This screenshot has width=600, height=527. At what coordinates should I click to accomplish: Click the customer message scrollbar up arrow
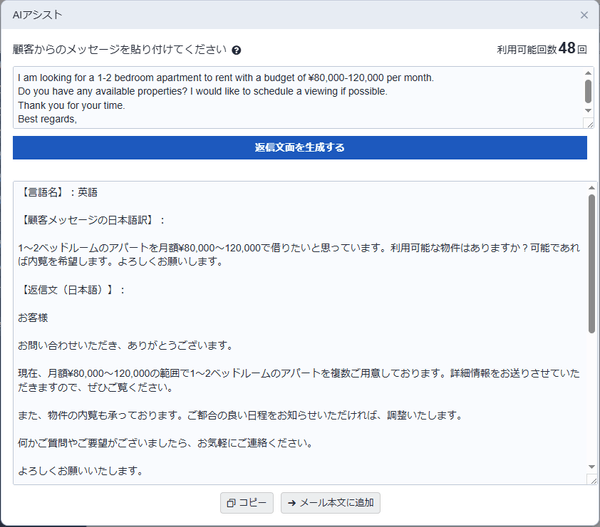click(588, 74)
